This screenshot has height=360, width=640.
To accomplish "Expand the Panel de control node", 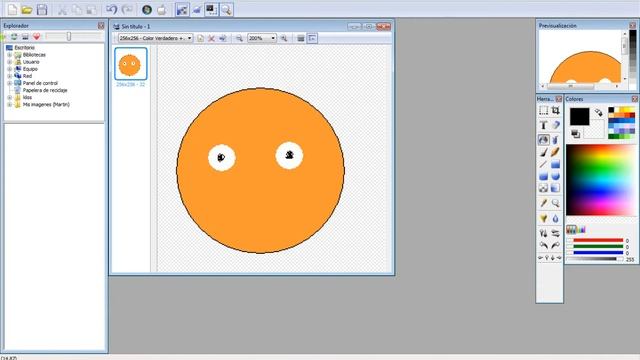I will coord(9,83).
